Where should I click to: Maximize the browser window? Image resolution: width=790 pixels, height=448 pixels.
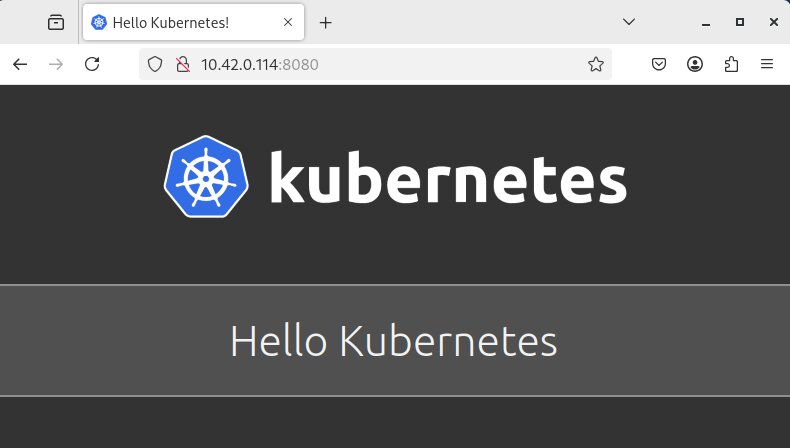point(740,22)
